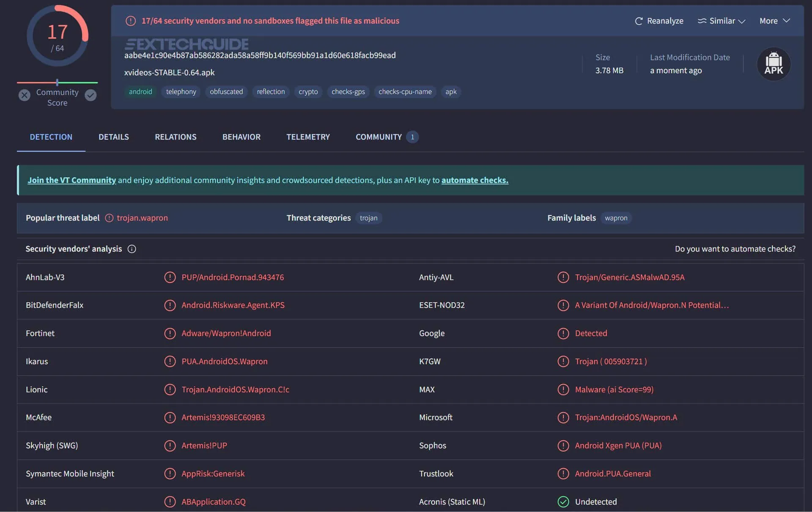Click the alert icon in ESET-NOD32 row
This screenshot has height=512, width=812.
pyautogui.click(x=563, y=305)
